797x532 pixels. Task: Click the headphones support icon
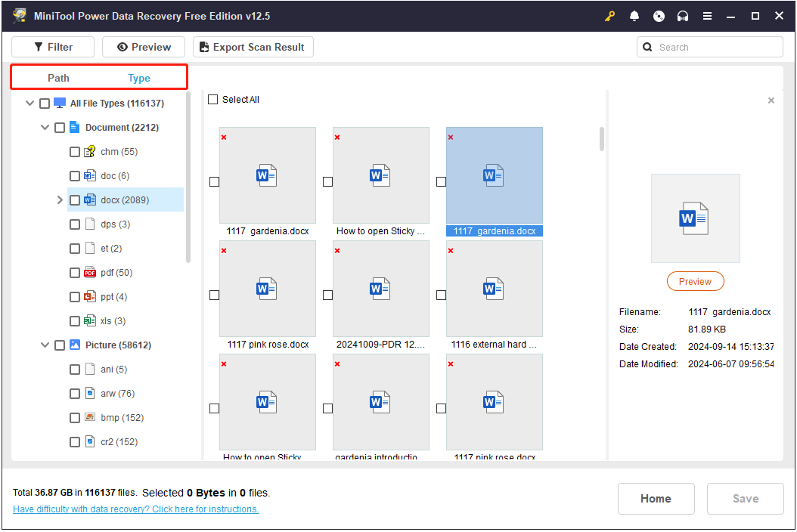(683, 16)
